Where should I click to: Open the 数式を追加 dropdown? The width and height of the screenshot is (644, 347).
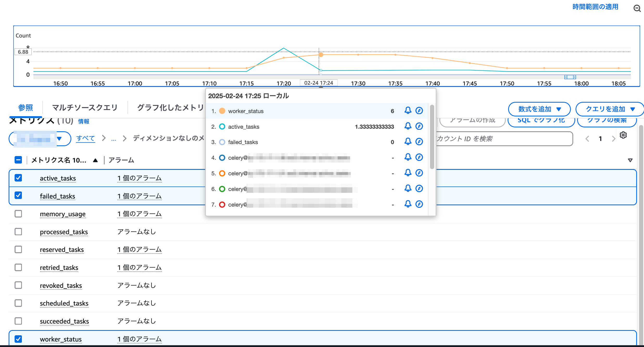click(539, 109)
